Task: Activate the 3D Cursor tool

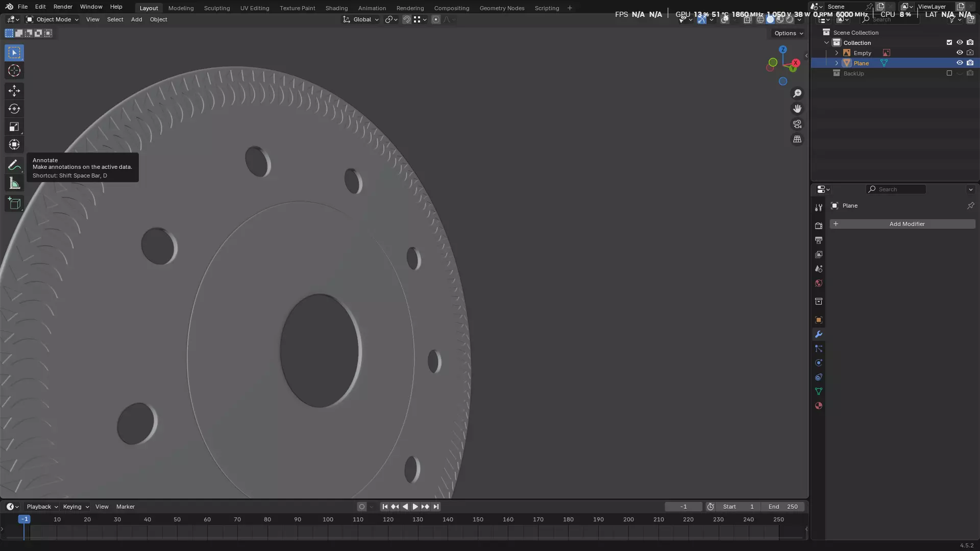Action: (14, 70)
